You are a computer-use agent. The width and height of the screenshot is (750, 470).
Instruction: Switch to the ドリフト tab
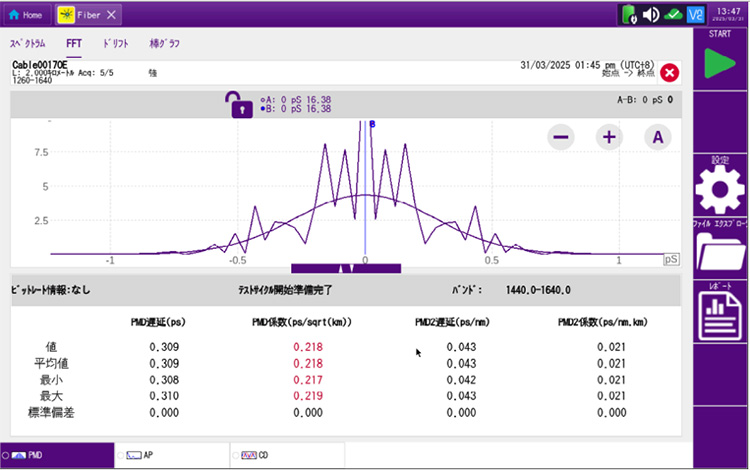(114, 44)
